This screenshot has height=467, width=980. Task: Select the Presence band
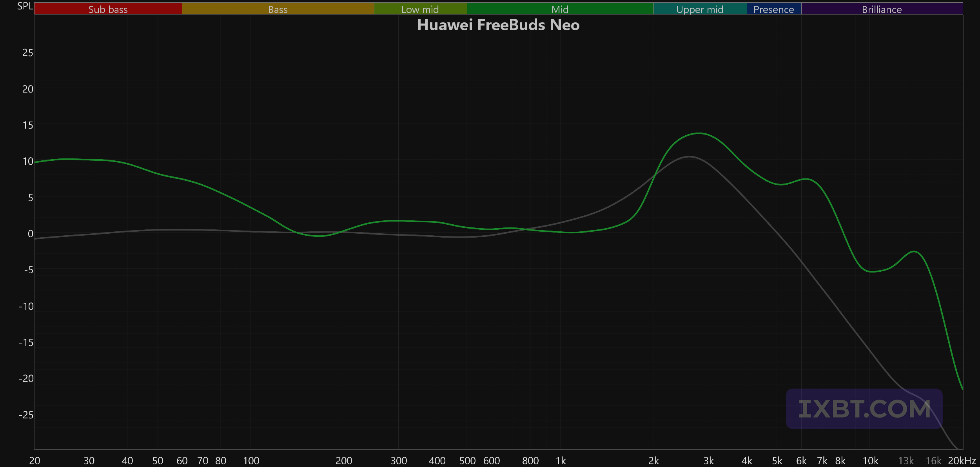click(x=774, y=9)
